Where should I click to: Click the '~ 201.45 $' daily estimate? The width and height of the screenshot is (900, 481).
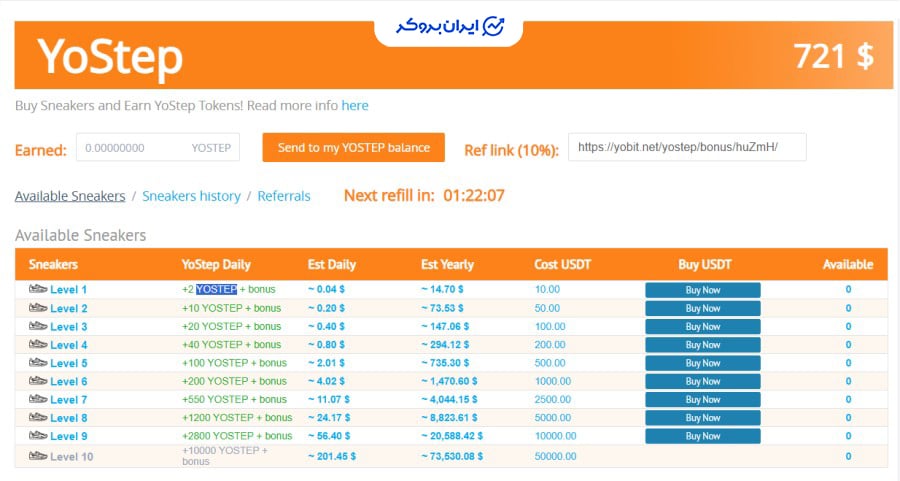pyautogui.click(x=332, y=456)
